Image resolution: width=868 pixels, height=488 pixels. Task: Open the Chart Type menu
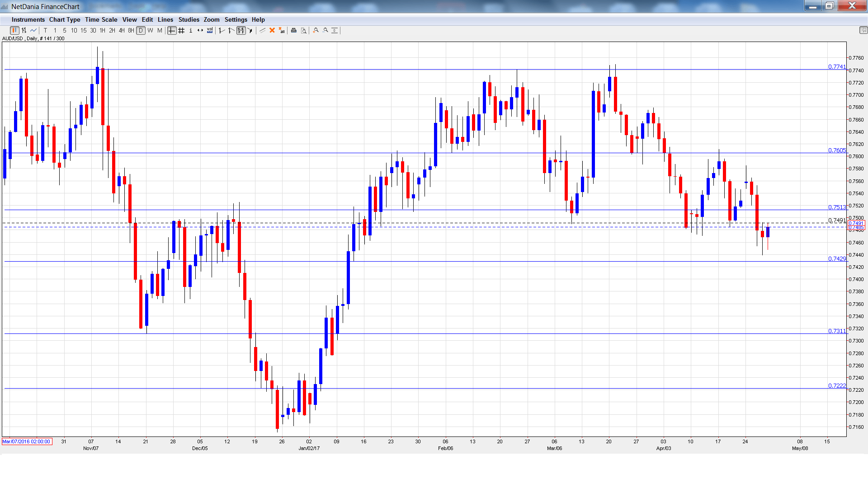65,19
